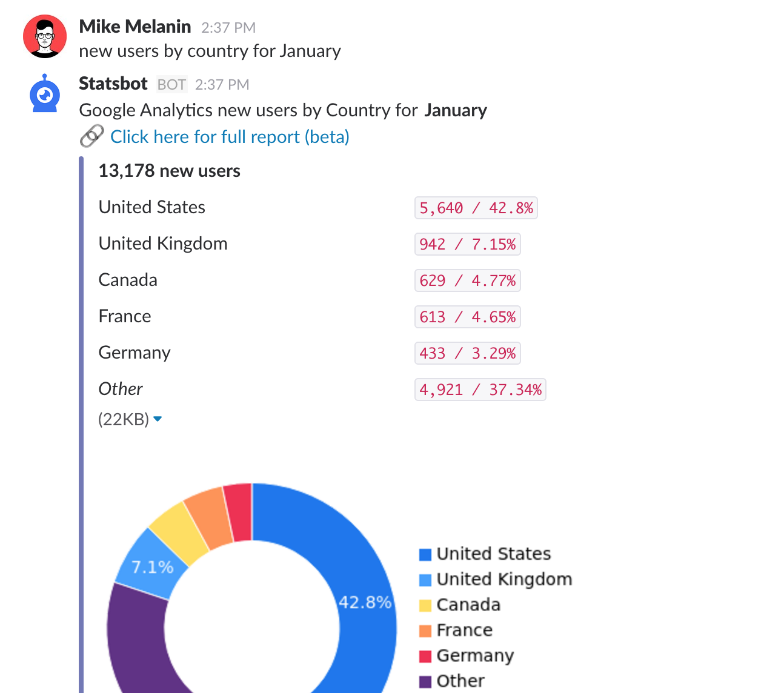Click the chain link icon
This screenshot has width=784, height=693.
pyautogui.click(x=91, y=136)
